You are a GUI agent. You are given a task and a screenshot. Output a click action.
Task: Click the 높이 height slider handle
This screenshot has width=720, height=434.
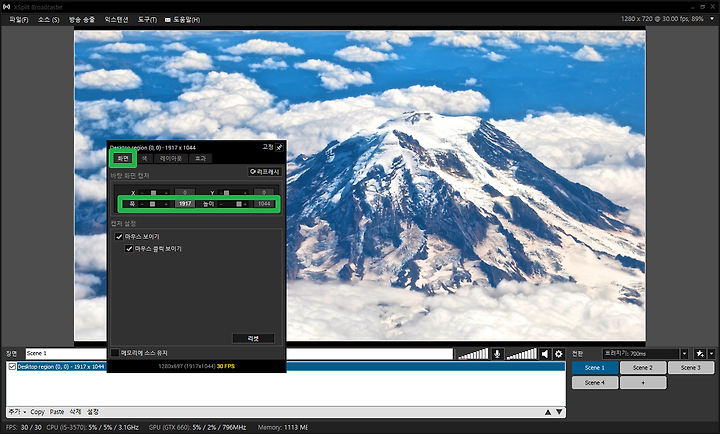(239, 204)
